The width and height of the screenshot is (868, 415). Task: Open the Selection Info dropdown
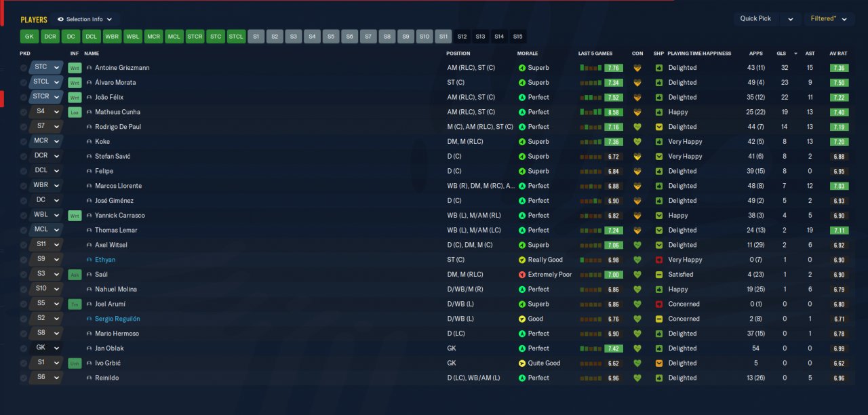85,20
